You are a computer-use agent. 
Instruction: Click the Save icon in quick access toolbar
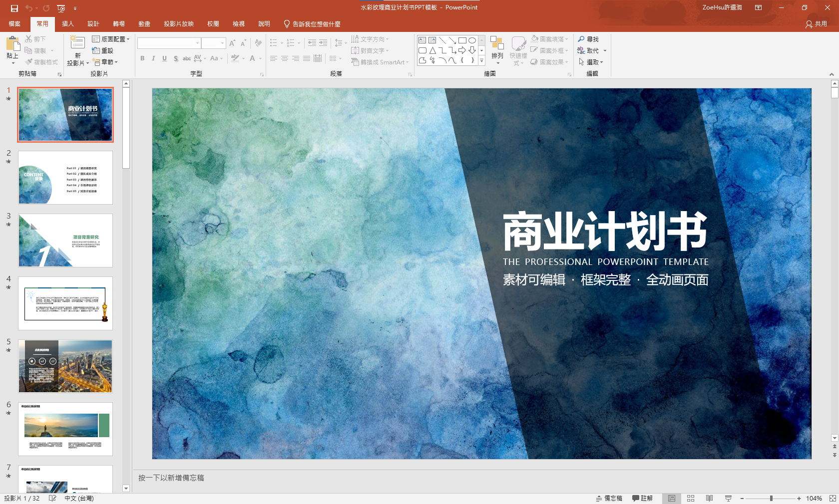point(14,8)
